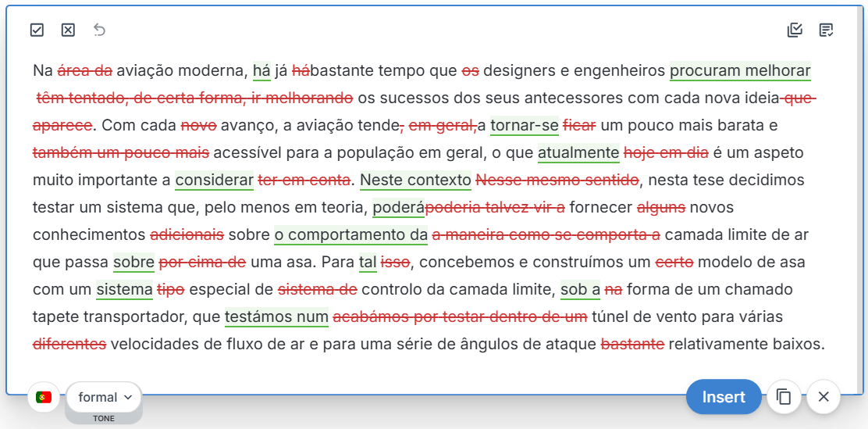Click the struck-through phrase "Nesse mesmo sentido"
868x429 pixels.
pyautogui.click(x=557, y=181)
